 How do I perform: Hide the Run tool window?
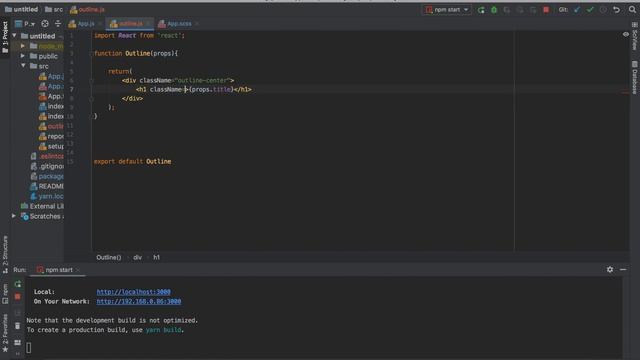tap(623, 269)
